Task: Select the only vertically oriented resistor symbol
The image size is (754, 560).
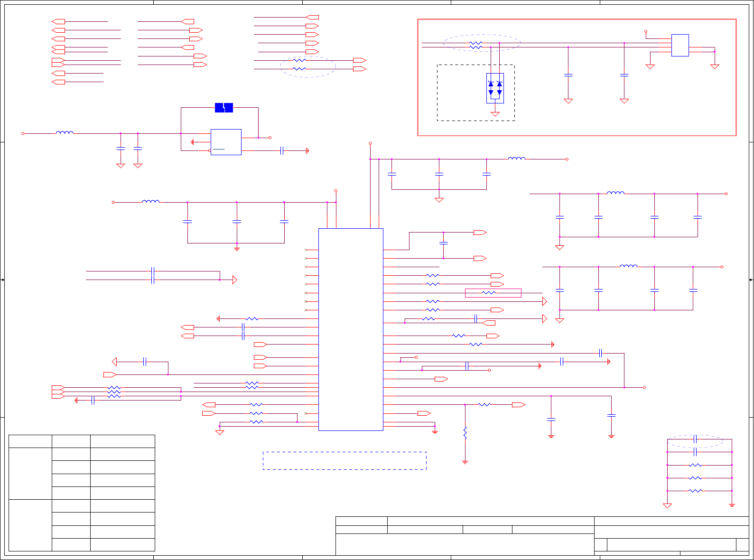Action: (x=465, y=433)
